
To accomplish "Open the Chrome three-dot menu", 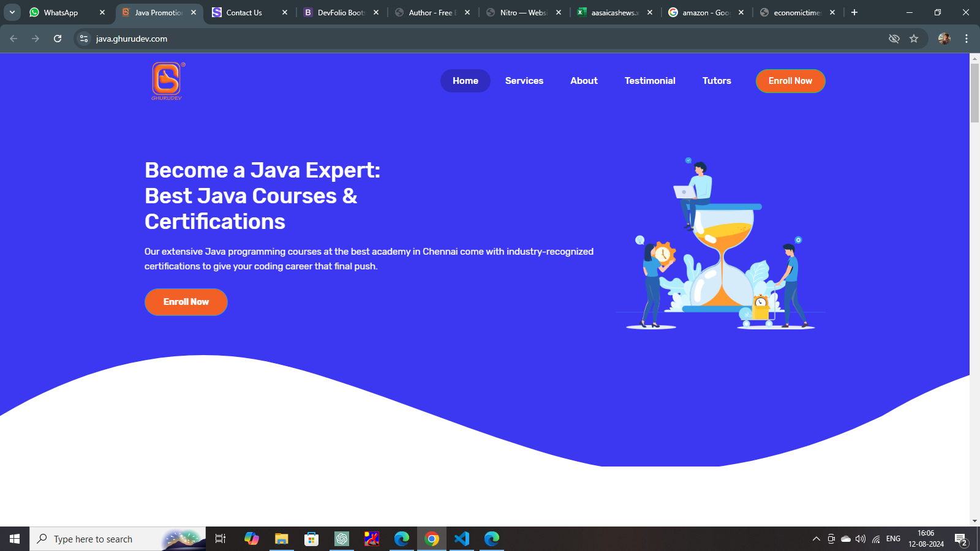I will pos(967,39).
